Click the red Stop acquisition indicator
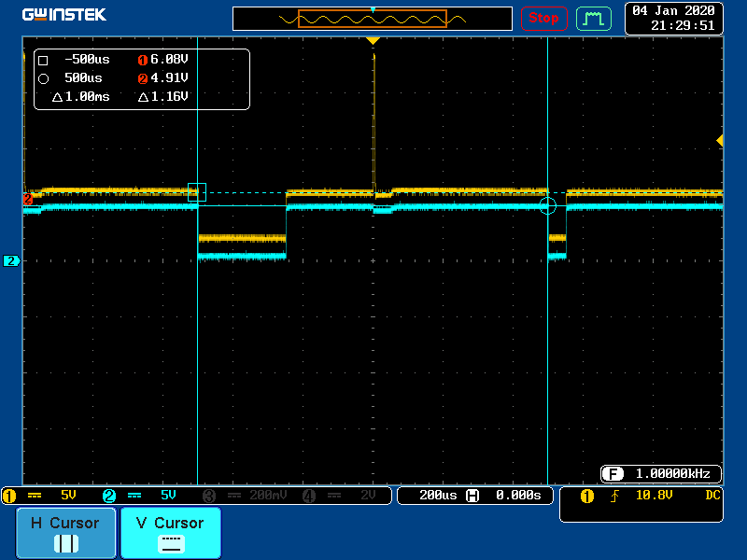Image resolution: width=747 pixels, height=560 pixels. click(x=543, y=18)
